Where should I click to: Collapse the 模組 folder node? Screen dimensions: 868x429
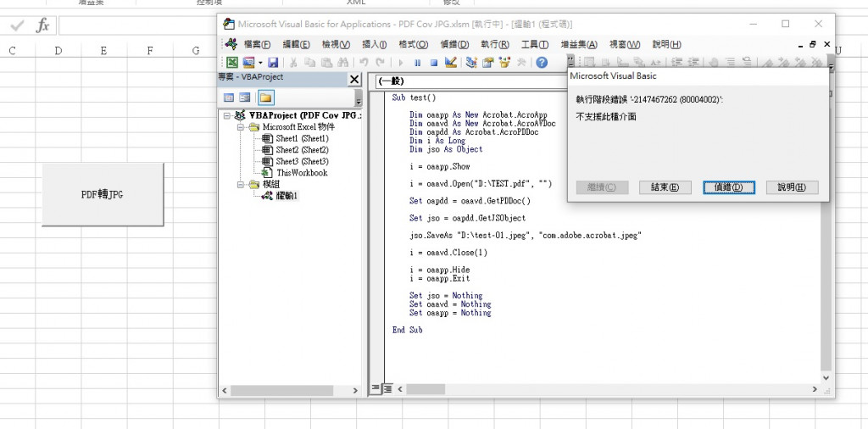coord(240,184)
